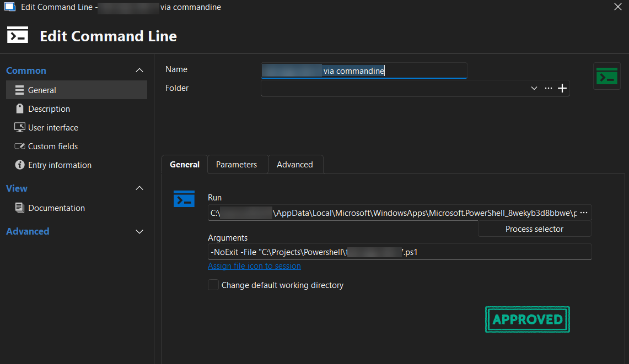
Task: Add a new folder with plus icon
Action: 562,88
